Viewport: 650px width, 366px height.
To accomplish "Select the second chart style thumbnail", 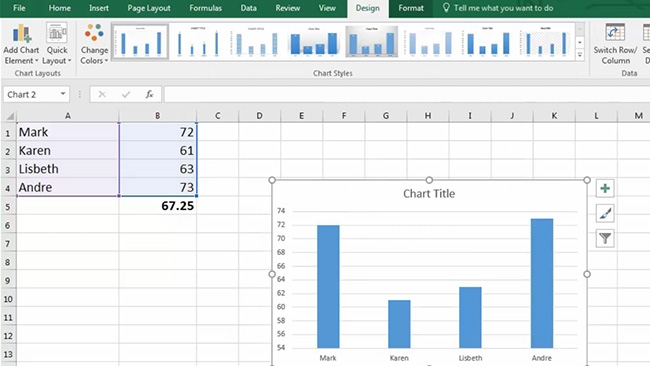I will pos(198,42).
